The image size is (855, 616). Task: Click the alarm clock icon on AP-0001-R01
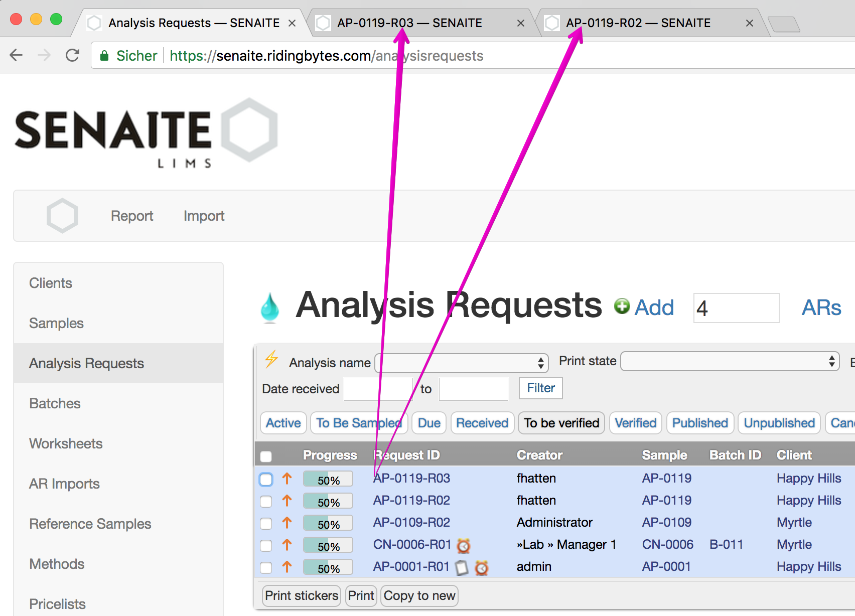click(482, 567)
